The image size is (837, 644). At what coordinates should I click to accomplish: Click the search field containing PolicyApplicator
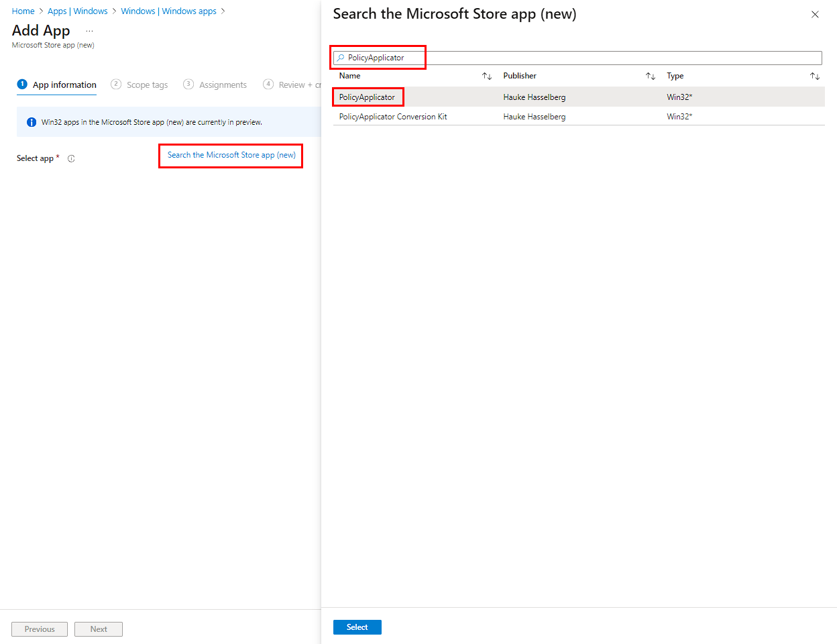coord(577,58)
